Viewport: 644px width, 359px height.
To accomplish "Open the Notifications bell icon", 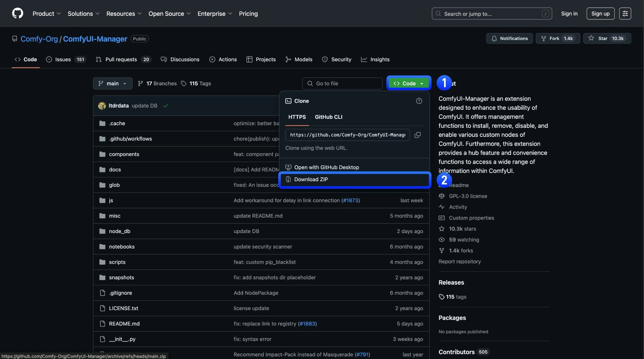I will click(x=494, y=38).
